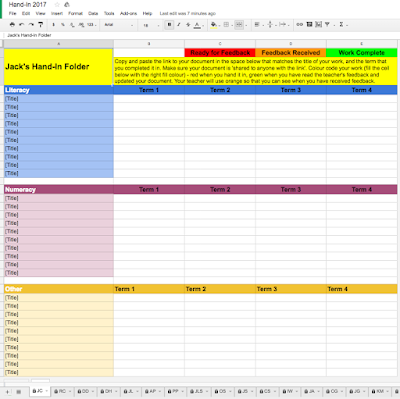The image size is (400, 399).
Task: Redo the last undone action
Action: click(x=31, y=24)
